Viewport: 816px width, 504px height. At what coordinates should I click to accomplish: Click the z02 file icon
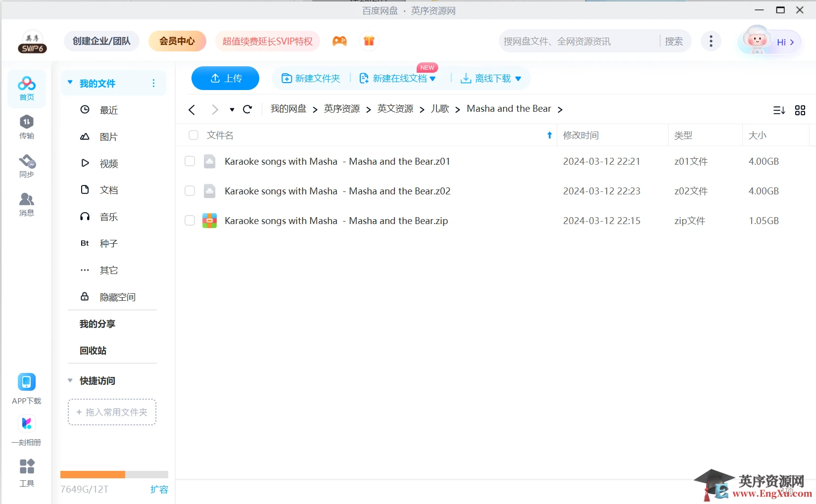[x=210, y=191]
